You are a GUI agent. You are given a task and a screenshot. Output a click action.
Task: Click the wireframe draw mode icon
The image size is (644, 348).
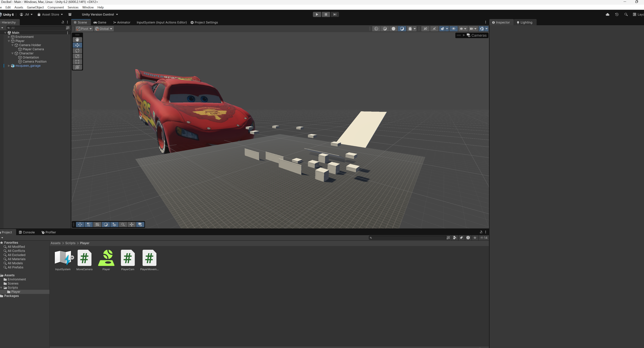pyautogui.click(x=376, y=29)
